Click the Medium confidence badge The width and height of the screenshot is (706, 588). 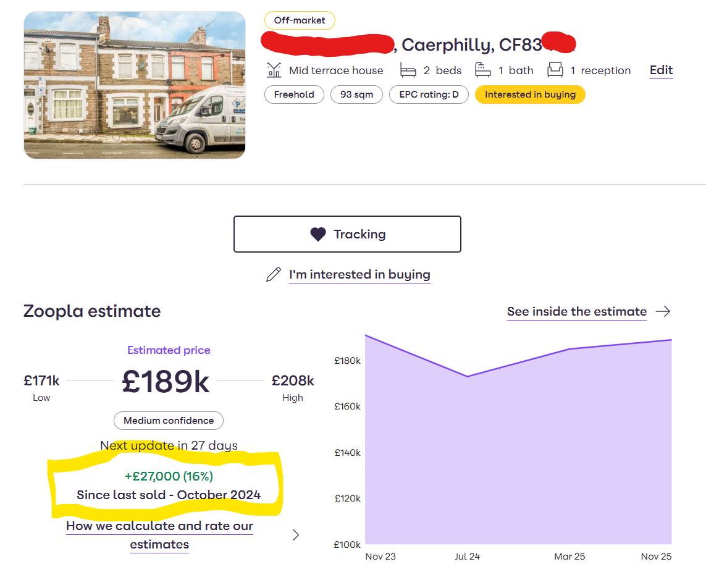169,421
